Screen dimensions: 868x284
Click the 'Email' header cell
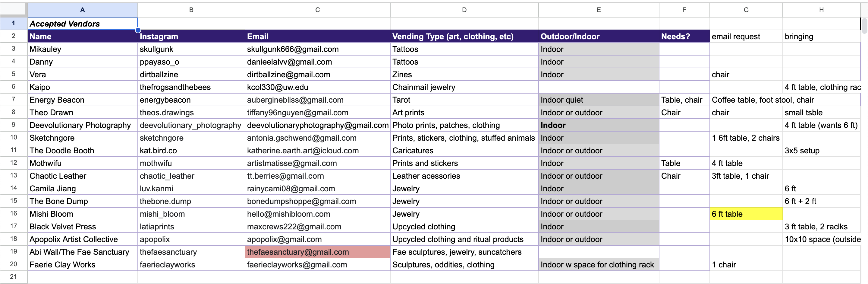(317, 36)
